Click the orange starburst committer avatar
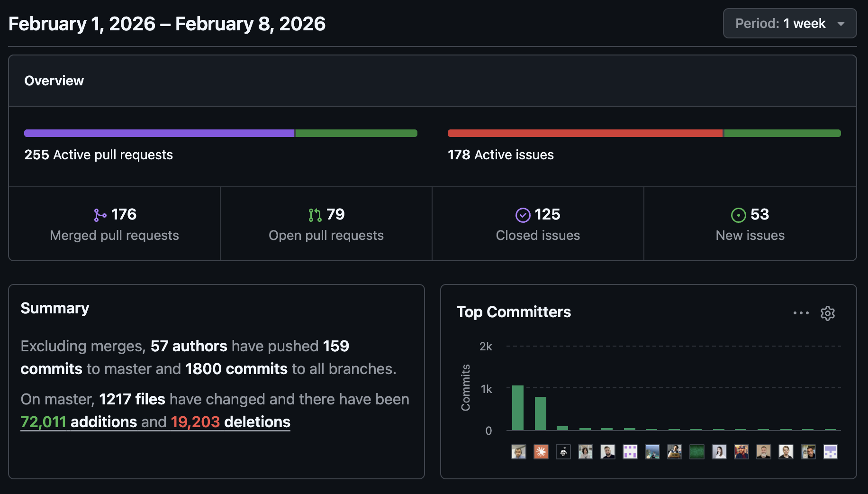This screenshot has width=868, height=494. point(541,452)
